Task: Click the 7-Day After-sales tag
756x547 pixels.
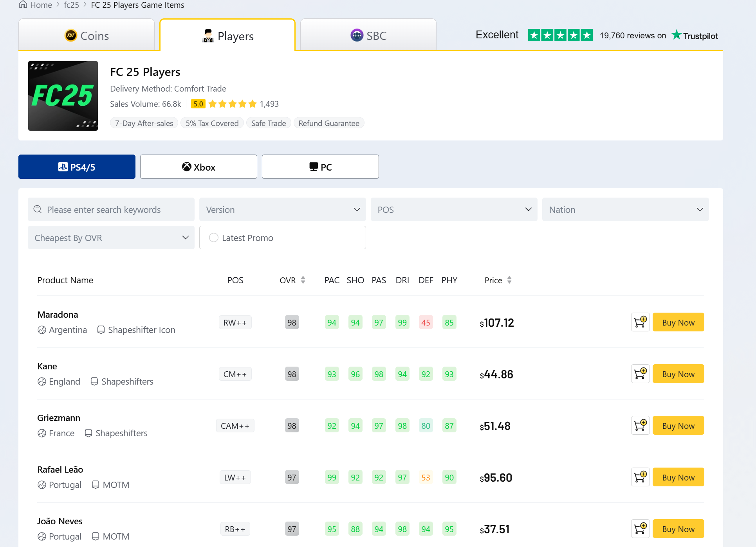Action: click(x=144, y=123)
